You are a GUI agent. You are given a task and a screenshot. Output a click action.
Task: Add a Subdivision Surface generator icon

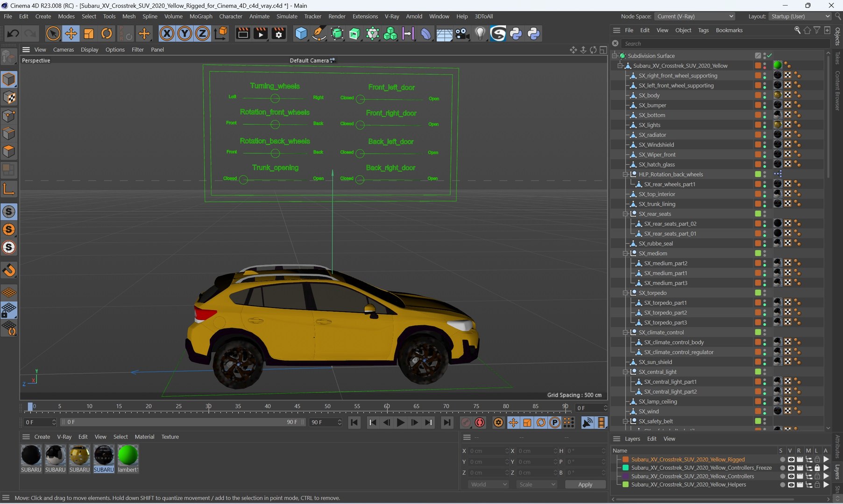point(337,34)
